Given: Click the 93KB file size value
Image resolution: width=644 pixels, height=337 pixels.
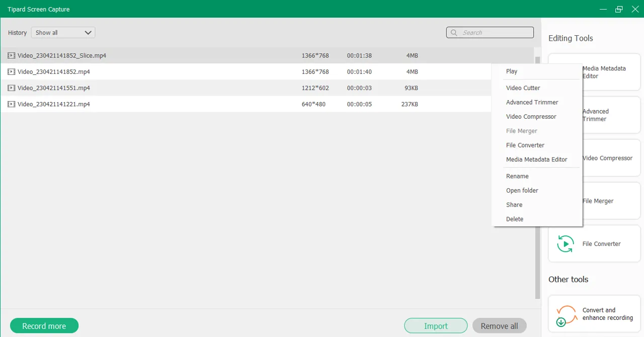Looking at the screenshot, I should tap(411, 88).
